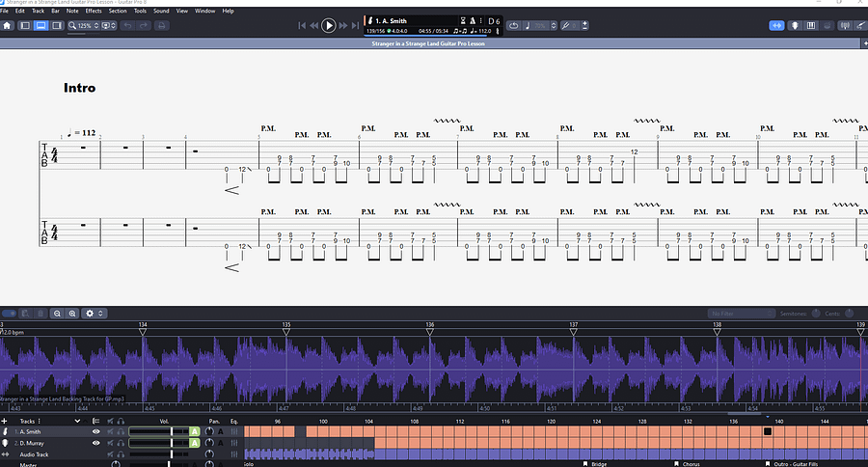Solo the D. Murray track with headphones
Viewport: 868px width, 467px height.
tap(121, 443)
